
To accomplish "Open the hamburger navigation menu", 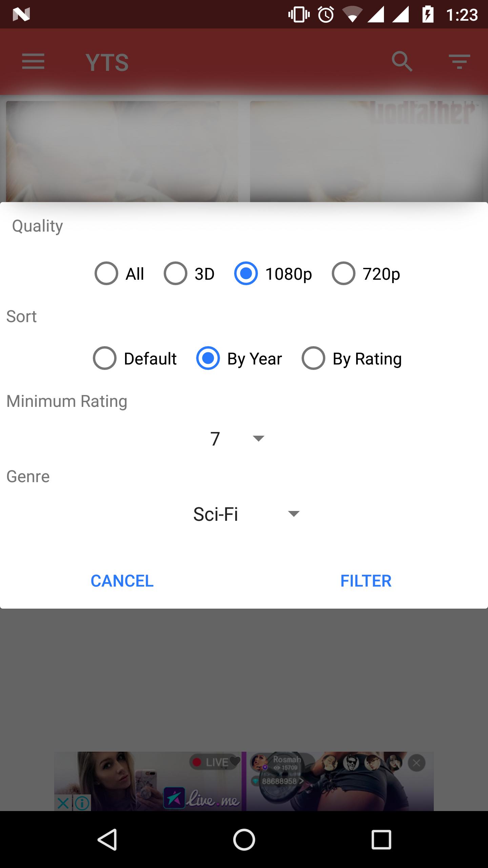I will point(33,62).
